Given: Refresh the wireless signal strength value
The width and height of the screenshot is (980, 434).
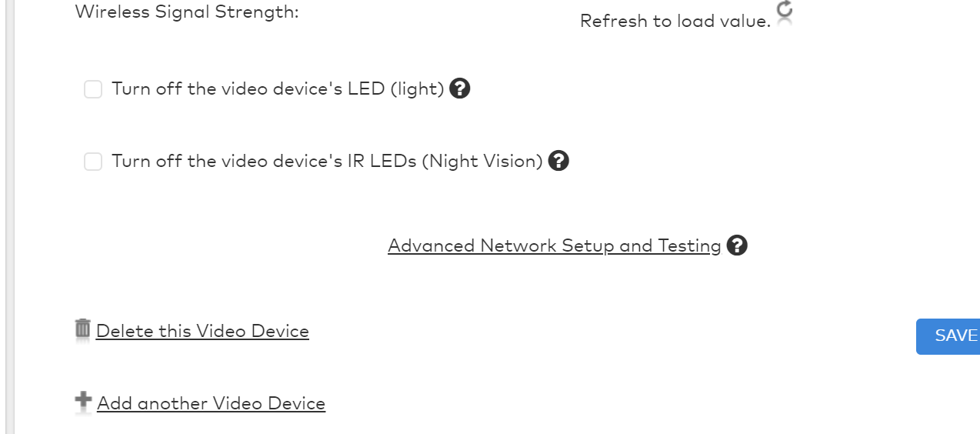Looking at the screenshot, I should click(784, 11).
